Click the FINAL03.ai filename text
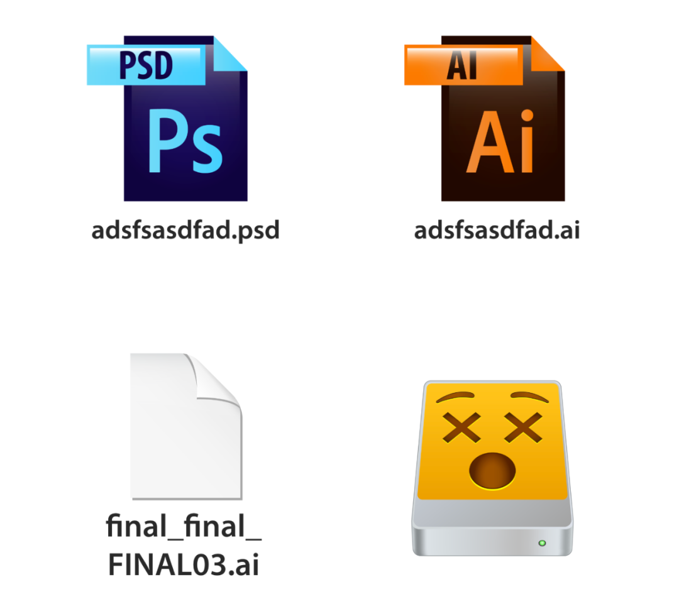 (x=184, y=564)
